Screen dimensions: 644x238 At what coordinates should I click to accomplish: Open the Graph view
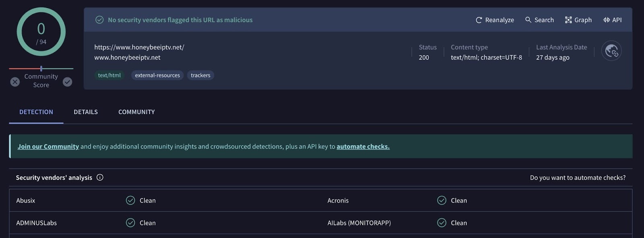click(x=578, y=20)
